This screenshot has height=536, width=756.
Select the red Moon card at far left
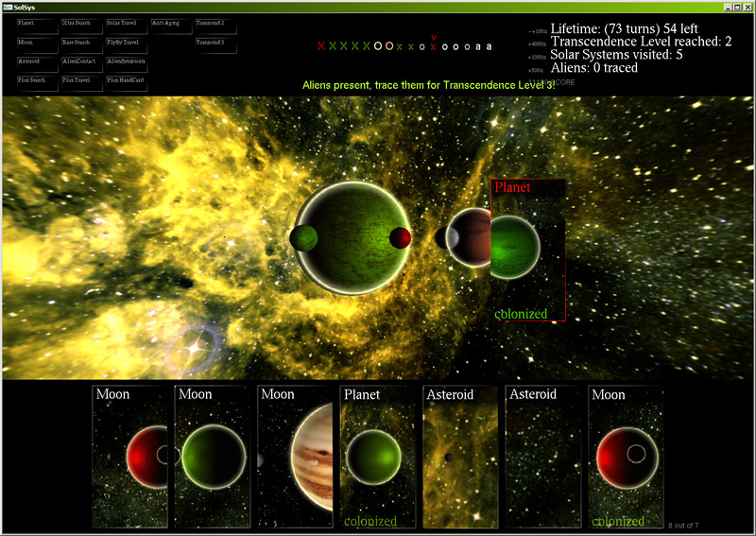(x=129, y=456)
